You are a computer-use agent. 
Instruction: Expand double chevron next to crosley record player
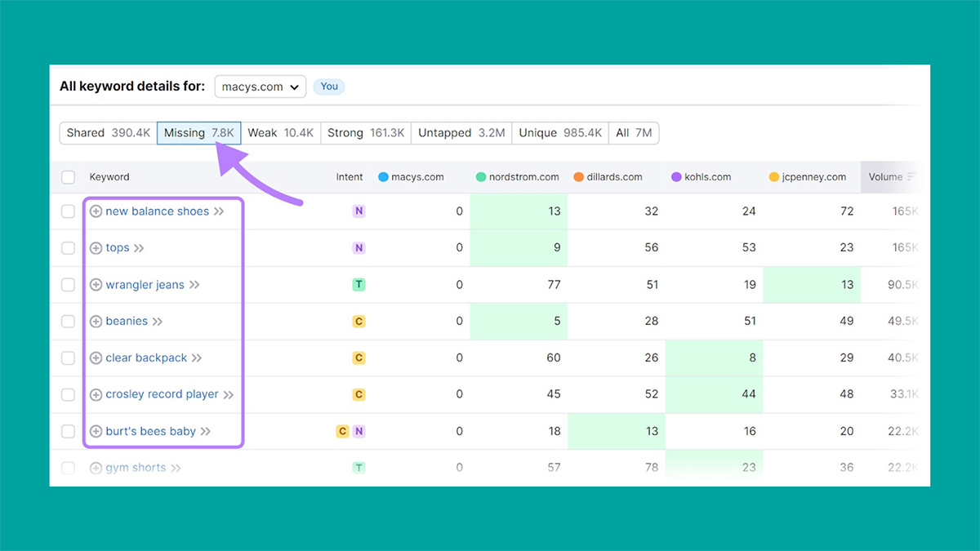[229, 395]
